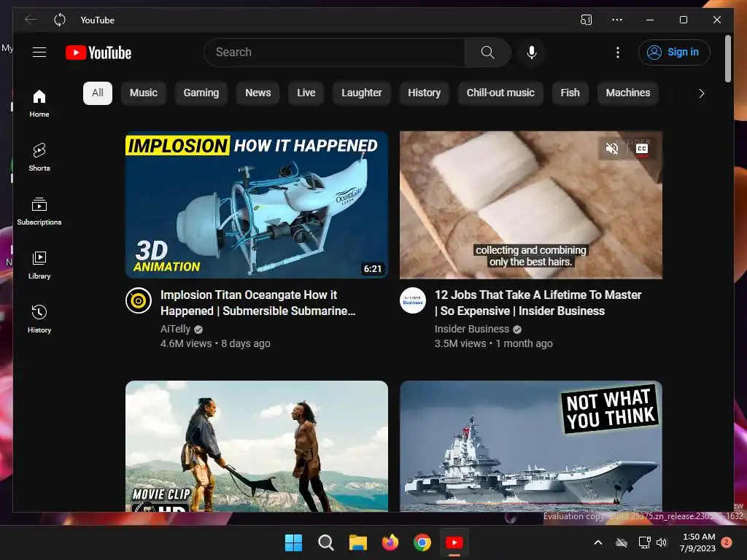Select the News category chip
Image resolution: width=747 pixels, height=560 pixels.
point(258,93)
